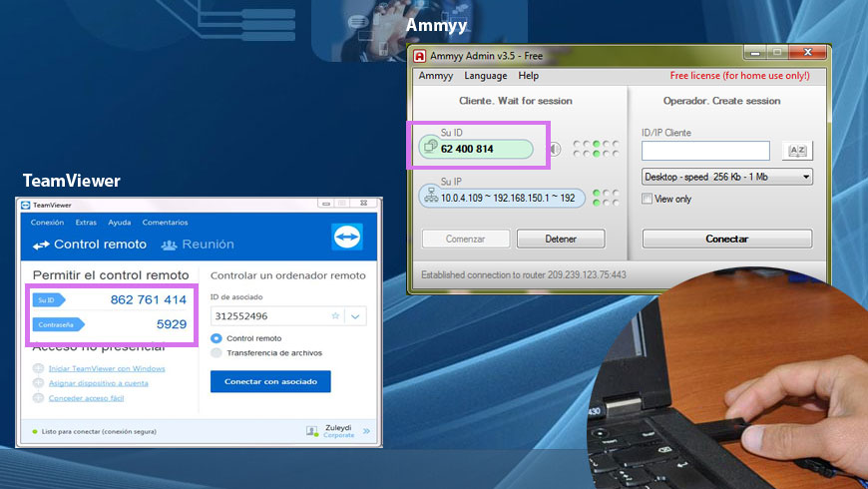Open Asignar dispositivo a cuenta link
Screen dimensions: 868x489
99,382
